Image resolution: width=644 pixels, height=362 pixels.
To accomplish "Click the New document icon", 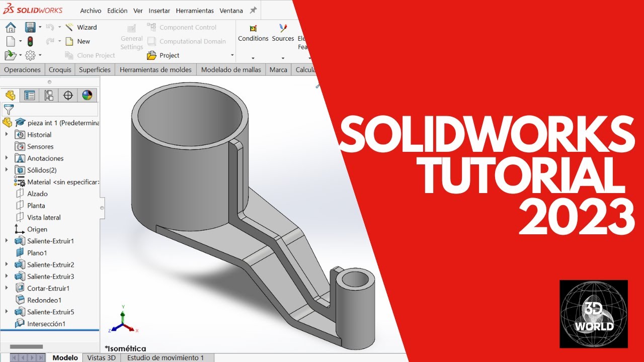I will 11,41.
